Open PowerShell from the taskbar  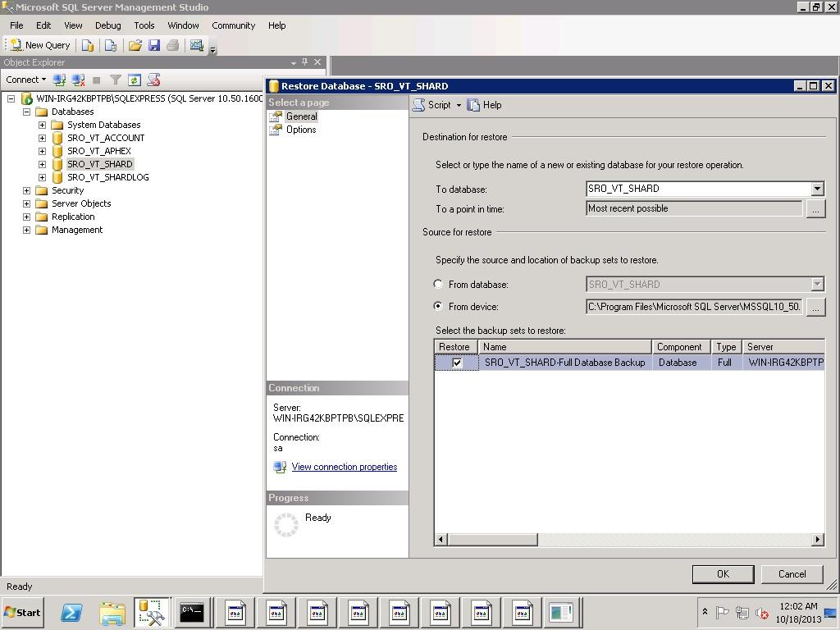(71, 612)
